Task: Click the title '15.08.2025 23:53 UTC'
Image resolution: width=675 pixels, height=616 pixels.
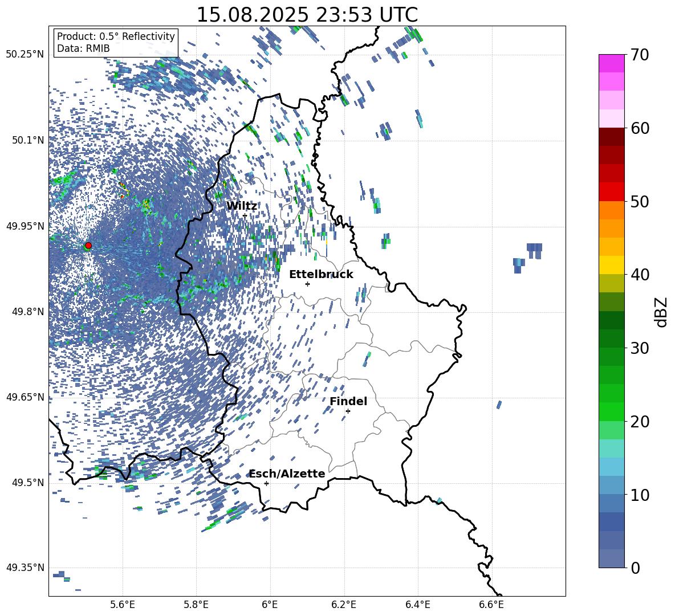Action: 307,15
